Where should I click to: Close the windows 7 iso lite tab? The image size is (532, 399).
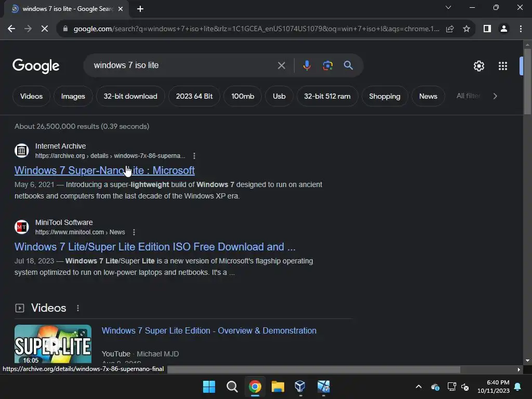point(121,9)
